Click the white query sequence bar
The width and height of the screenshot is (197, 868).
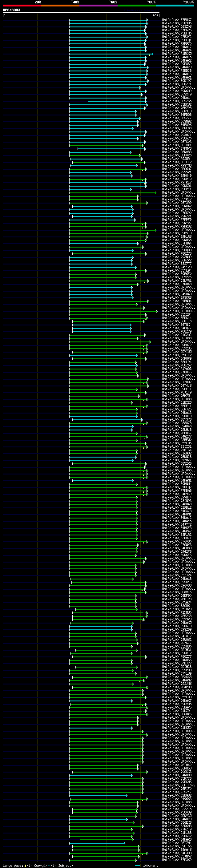click(81, 13)
